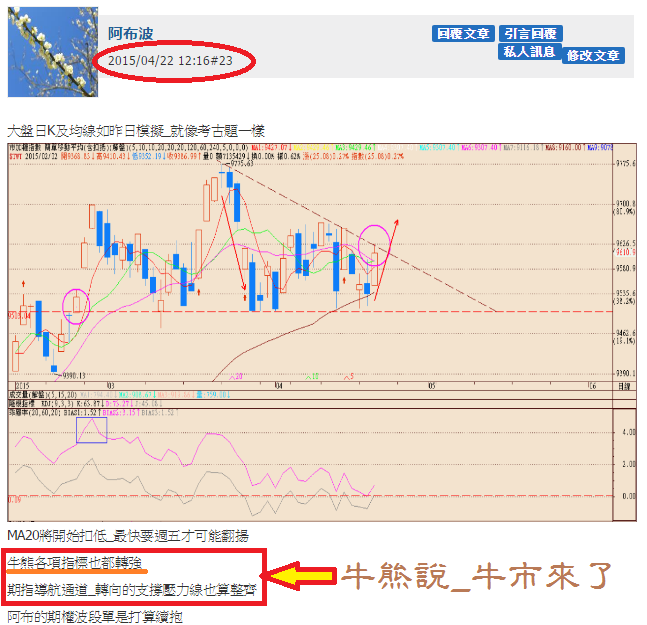Click the 成交量 volume panel header
This screenshot has width=647, height=625.
[x=30, y=394]
